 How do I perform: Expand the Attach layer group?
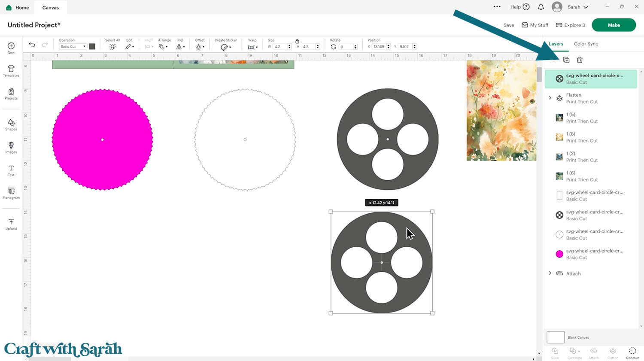point(550,273)
